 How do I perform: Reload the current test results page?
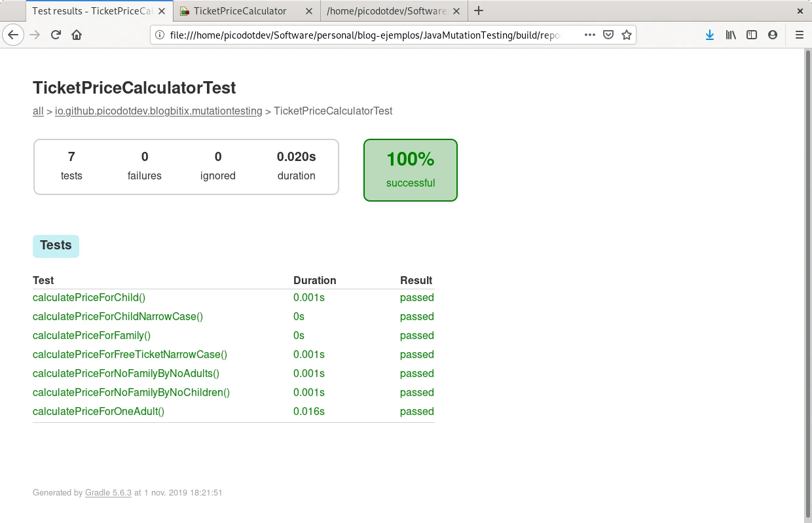(x=56, y=35)
